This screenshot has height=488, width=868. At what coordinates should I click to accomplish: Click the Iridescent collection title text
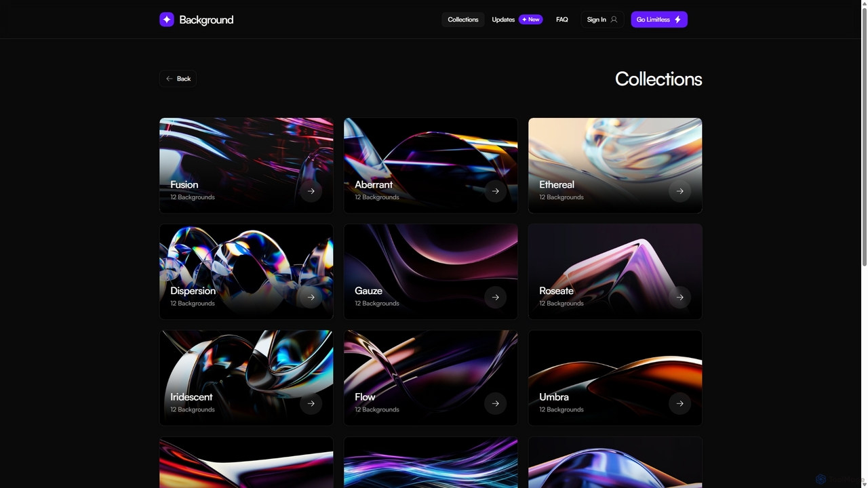click(191, 397)
